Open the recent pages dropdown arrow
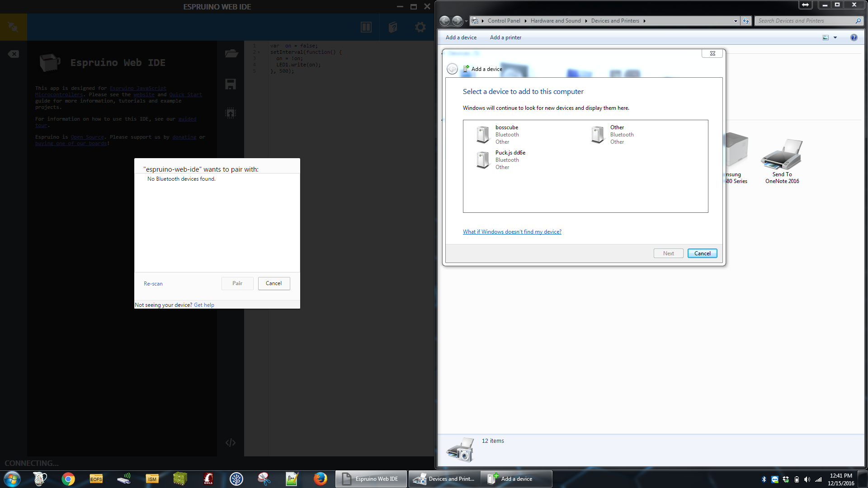The image size is (868, 488). coord(466,21)
